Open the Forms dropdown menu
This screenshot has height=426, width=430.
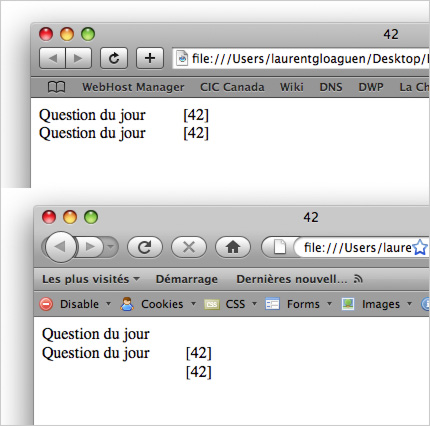click(x=329, y=304)
